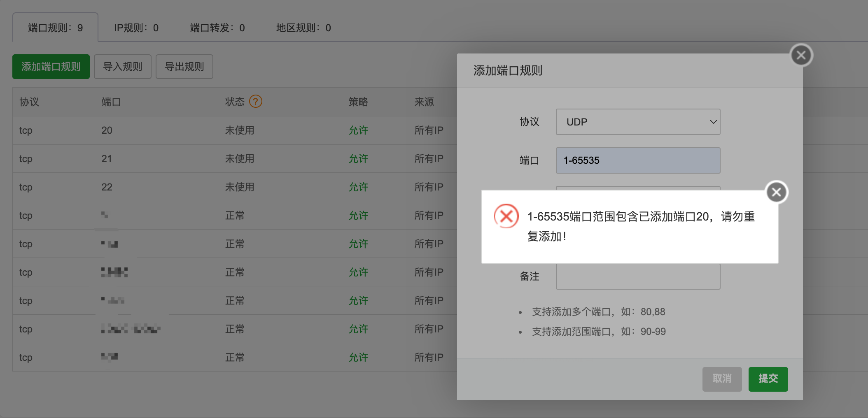Screen dimensions: 868x418
Task: Click 允许 link on tcp port 20 row
Action: [x=359, y=130]
